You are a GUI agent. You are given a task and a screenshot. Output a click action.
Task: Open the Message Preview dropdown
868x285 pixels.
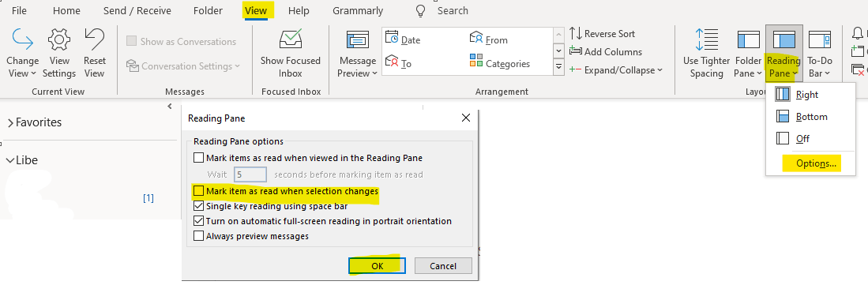point(358,53)
